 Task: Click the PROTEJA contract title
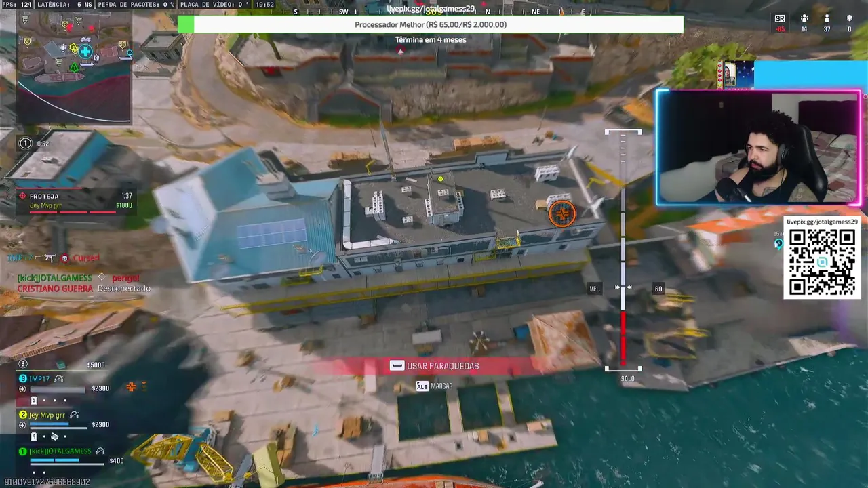click(44, 196)
